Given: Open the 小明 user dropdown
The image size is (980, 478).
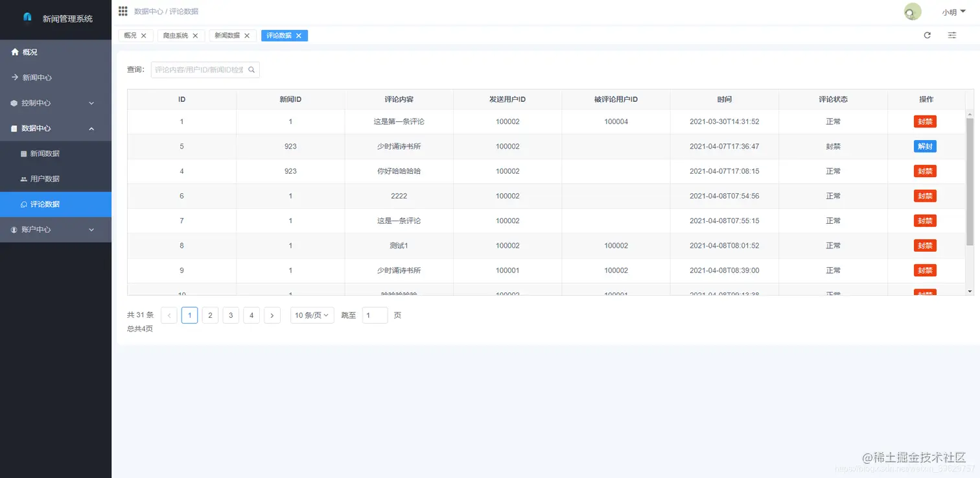Looking at the screenshot, I should coord(954,12).
